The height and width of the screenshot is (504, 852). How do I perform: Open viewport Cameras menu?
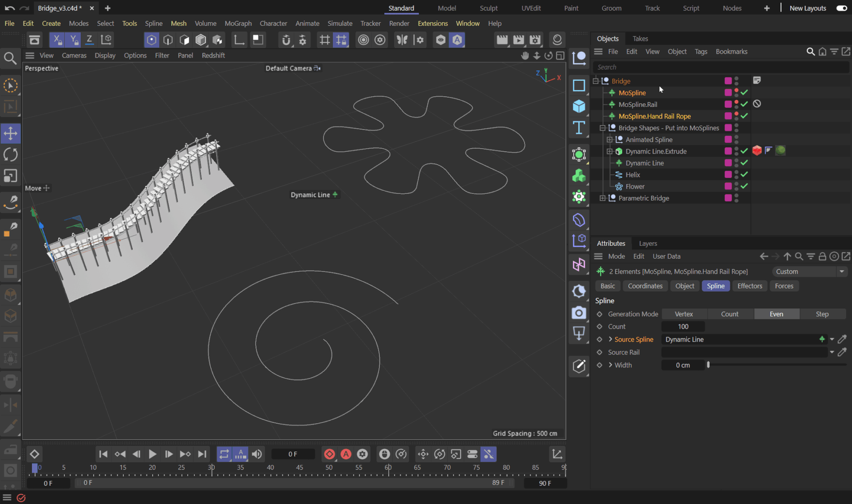[x=74, y=55]
